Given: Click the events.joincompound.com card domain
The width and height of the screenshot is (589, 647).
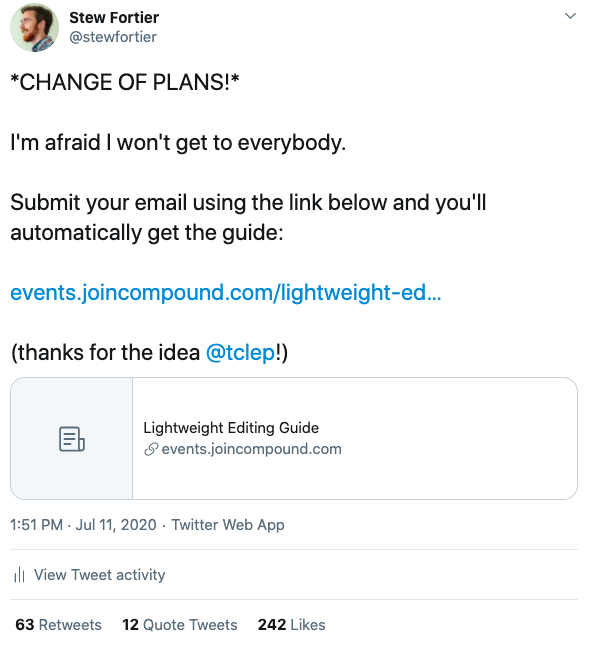Looking at the screenshot, I should (252, 449).
